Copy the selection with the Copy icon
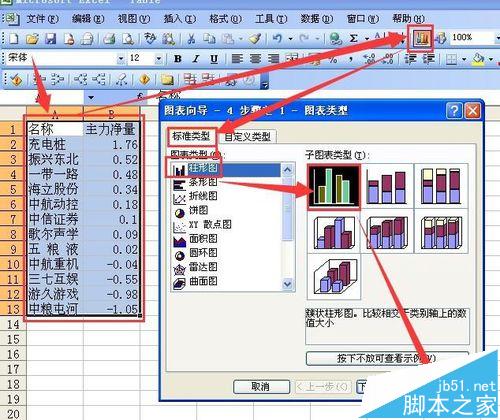This screenshot has height=420, width=500. (209, 39)
